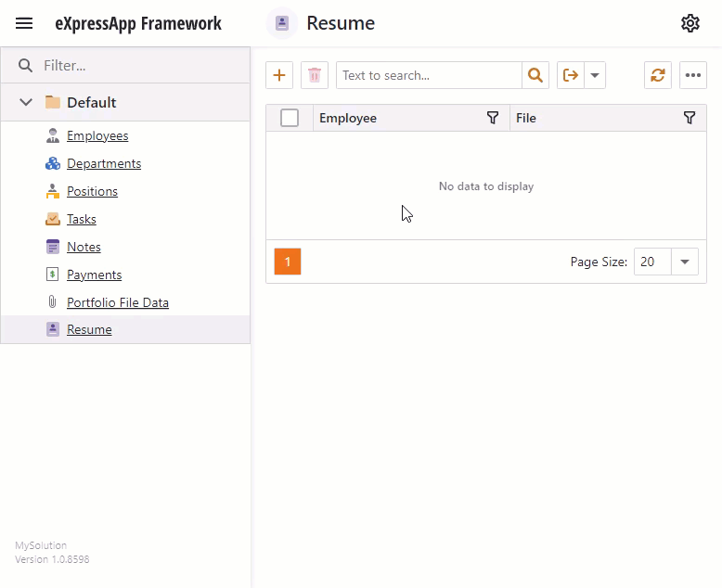Focus the Text to search field
The height and width of the screenshot is (588, 722).
429,75
